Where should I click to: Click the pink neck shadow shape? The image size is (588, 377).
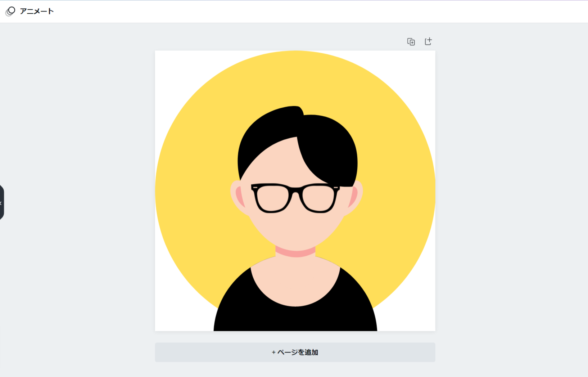point(295,251)
